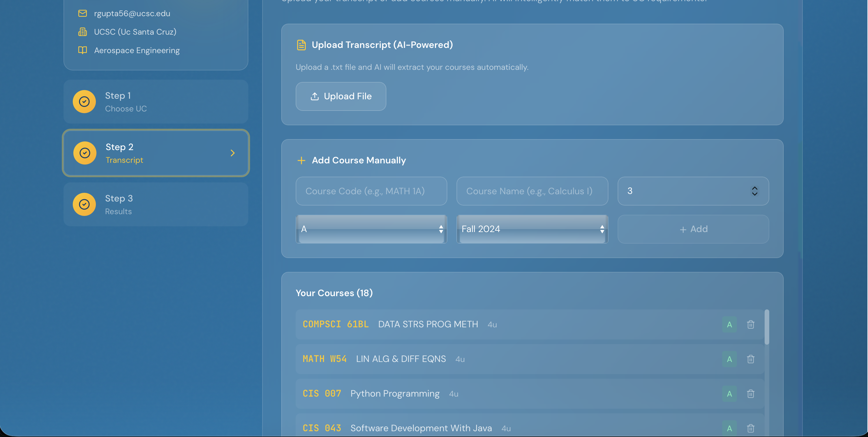This screenshot has width=868, height=437.
Task: Click the Step 2 right chevron arrow
Action: 232,153
